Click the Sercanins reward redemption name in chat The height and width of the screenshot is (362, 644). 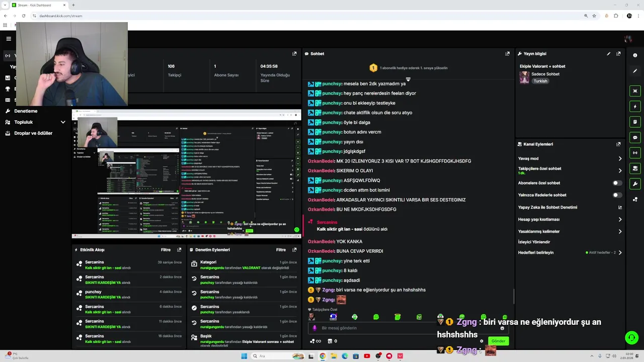coord(327,222)
